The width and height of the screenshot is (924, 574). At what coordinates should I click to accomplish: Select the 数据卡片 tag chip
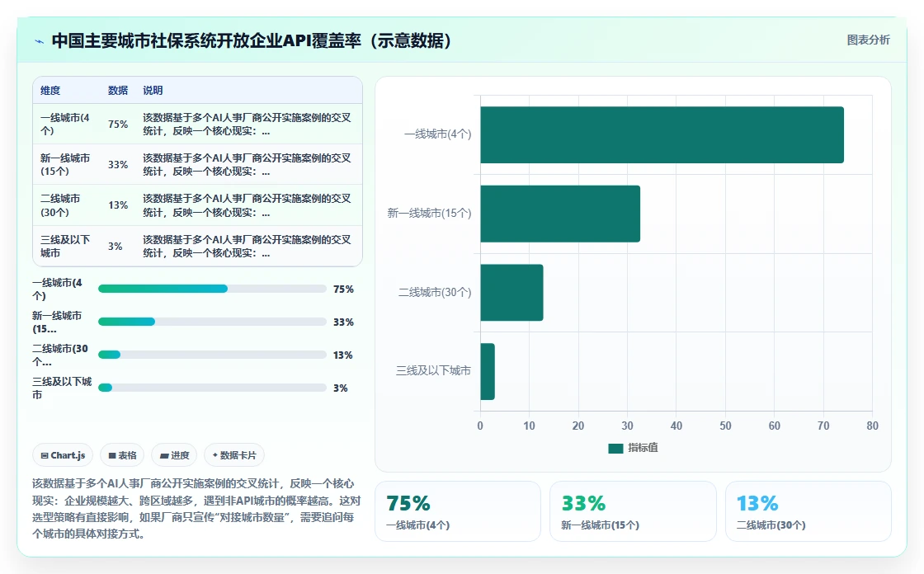click(234, 455)
